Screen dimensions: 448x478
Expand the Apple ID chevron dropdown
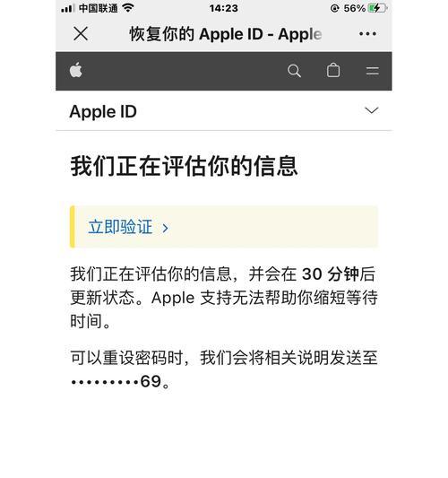tap(372, 110)
